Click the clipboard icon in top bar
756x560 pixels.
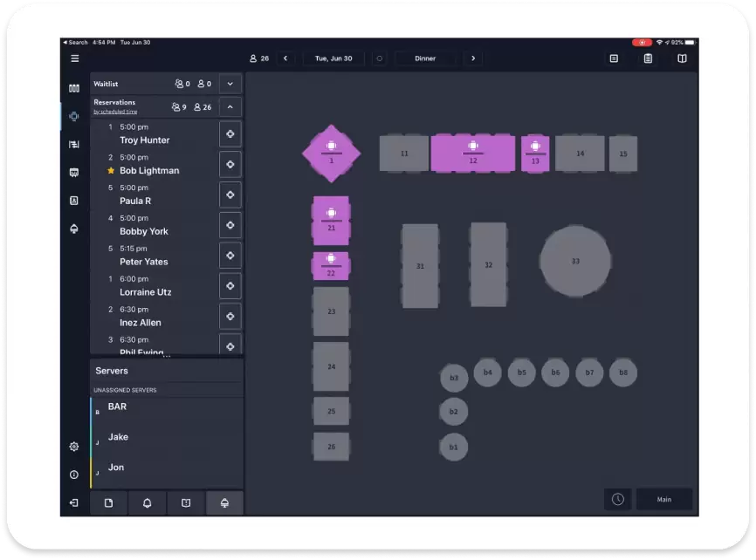click(x=648, y=58)
